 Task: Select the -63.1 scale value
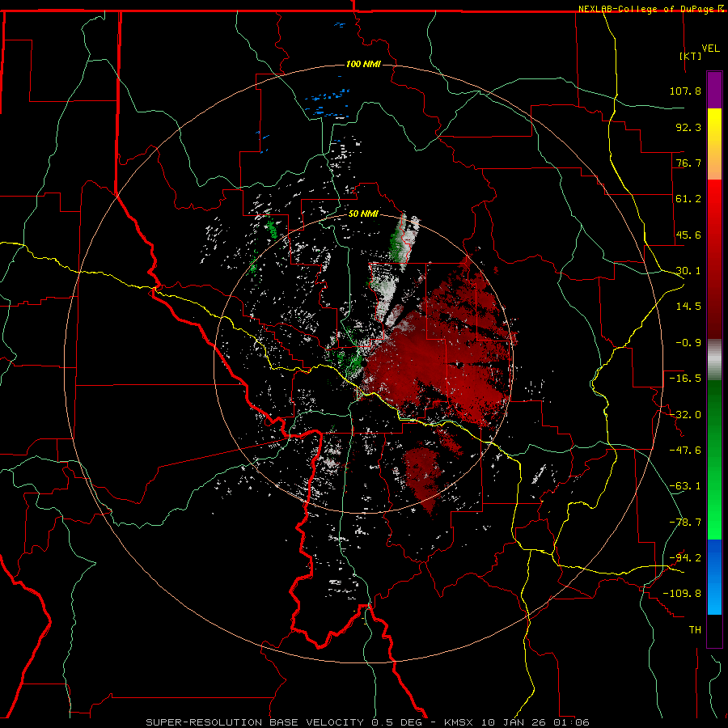tap(685, 486)
